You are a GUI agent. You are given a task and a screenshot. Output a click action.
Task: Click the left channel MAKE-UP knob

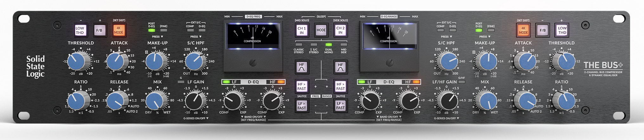pyautogui.click(x=155, y=61)
